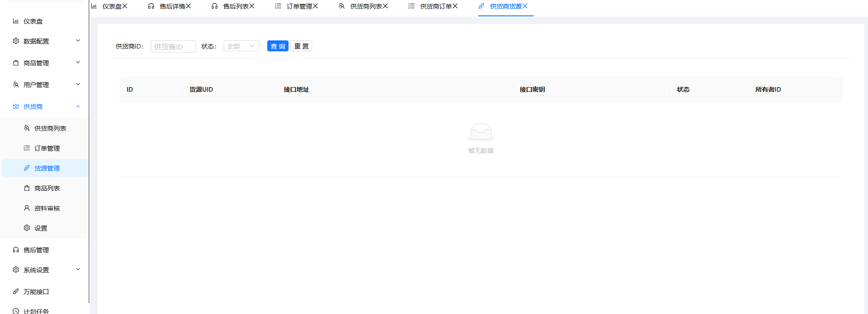Click the dashboard chart icon in sidebar

[x=16, y=21]
